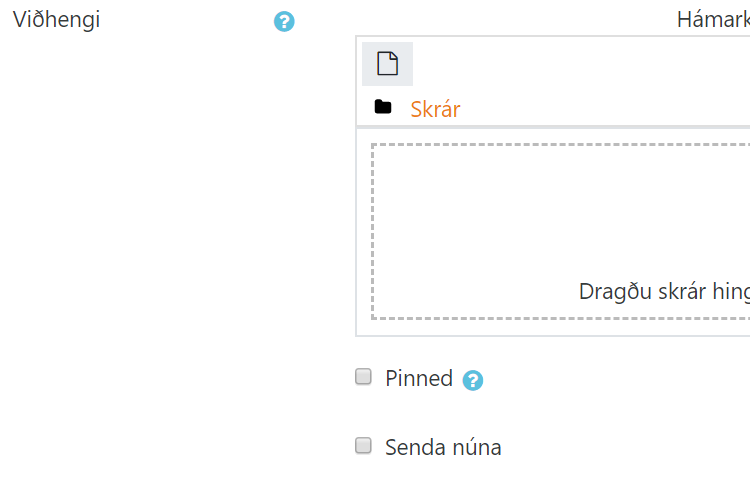Click the Viðhengi field label
This screenshot has width=750, height=480.
(x=56, y=20)
